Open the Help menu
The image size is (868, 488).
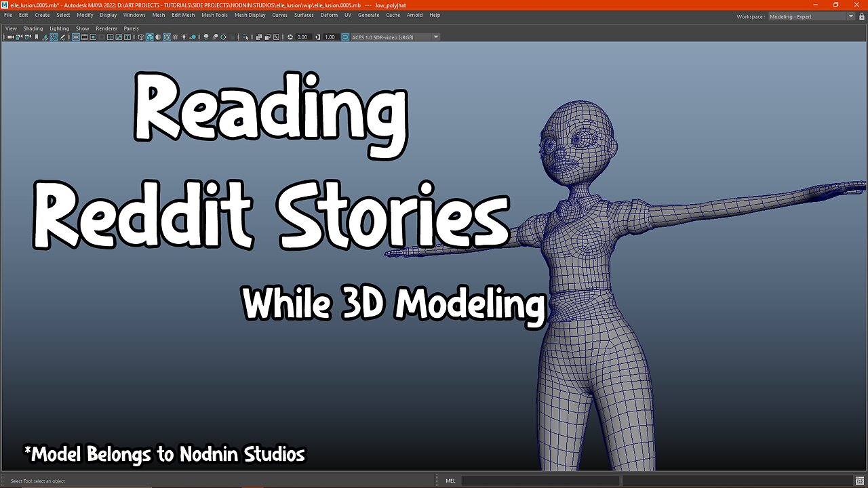tap(435, 15)
